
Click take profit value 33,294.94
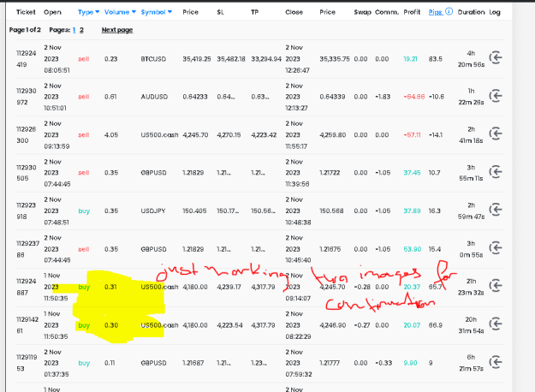click(266, 59)
